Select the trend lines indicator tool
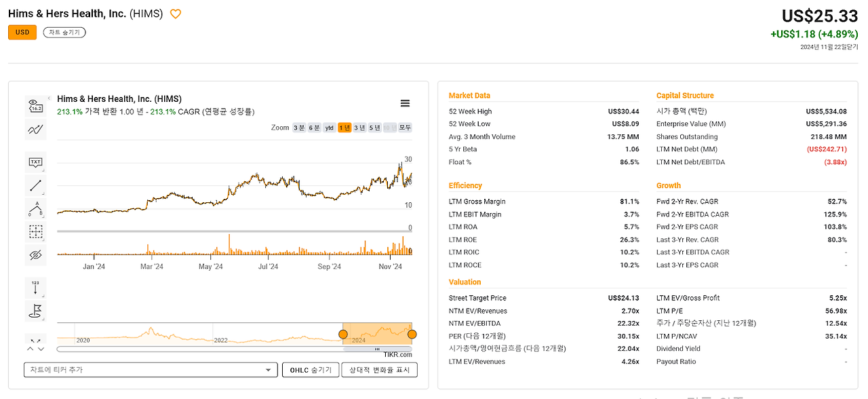 click(35, 129)
